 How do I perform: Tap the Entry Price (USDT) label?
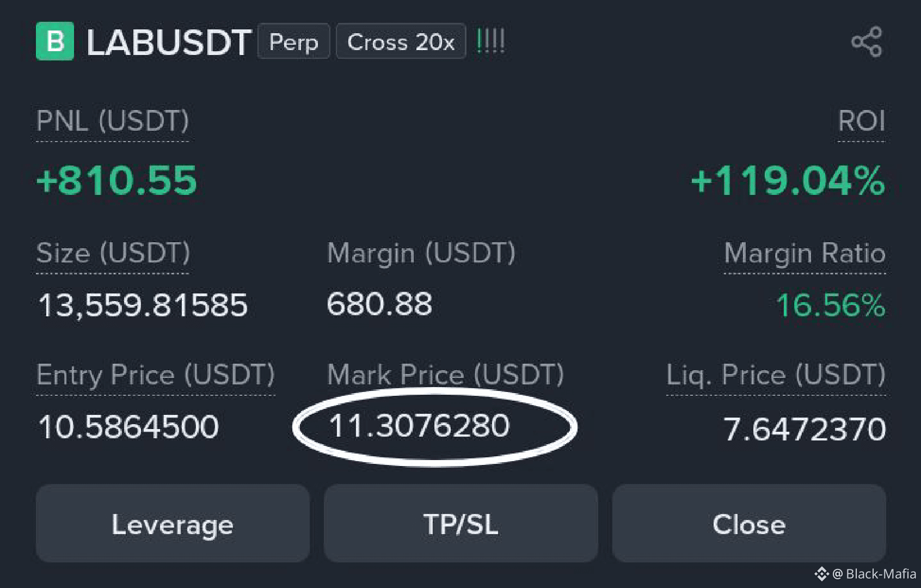coord(156,375)
